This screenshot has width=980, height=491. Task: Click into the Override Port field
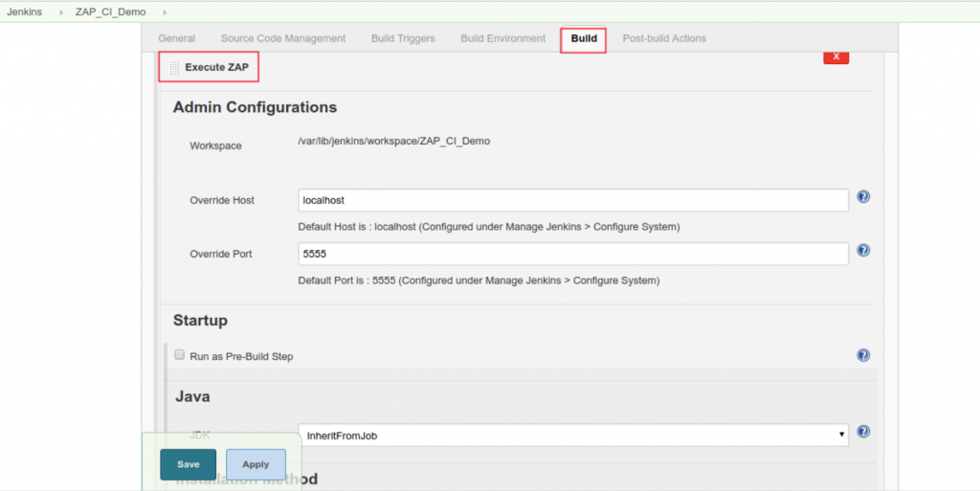tap(573, 254)
